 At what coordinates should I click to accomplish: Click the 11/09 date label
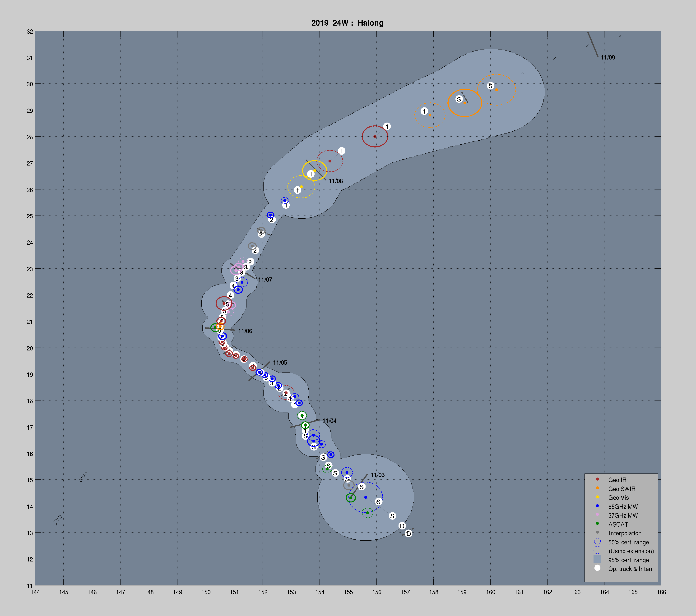tap(608, 58)
